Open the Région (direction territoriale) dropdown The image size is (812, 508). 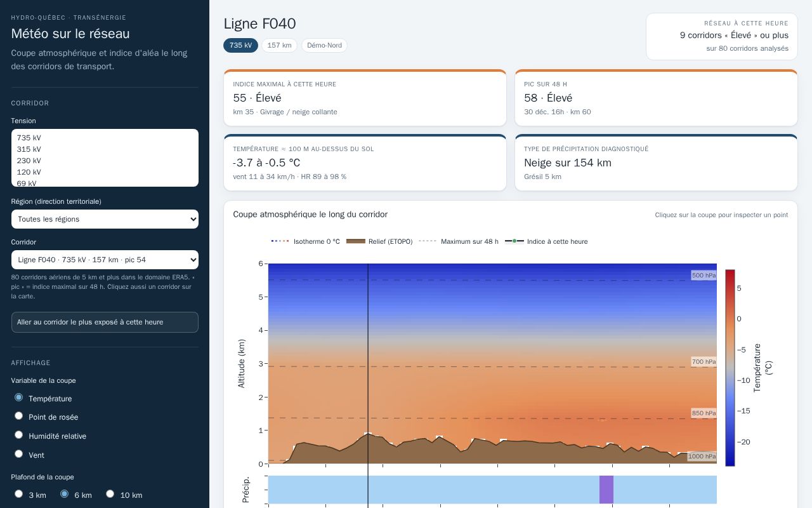point(105,219)
